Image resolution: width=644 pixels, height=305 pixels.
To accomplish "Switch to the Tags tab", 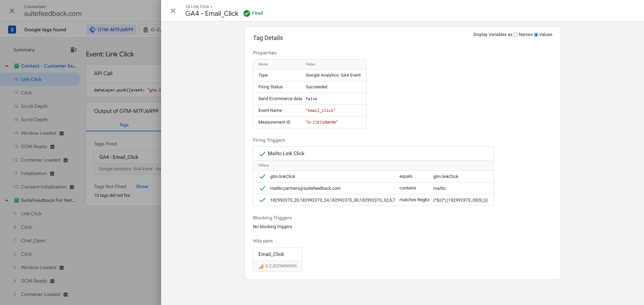I will coord(124,125).
